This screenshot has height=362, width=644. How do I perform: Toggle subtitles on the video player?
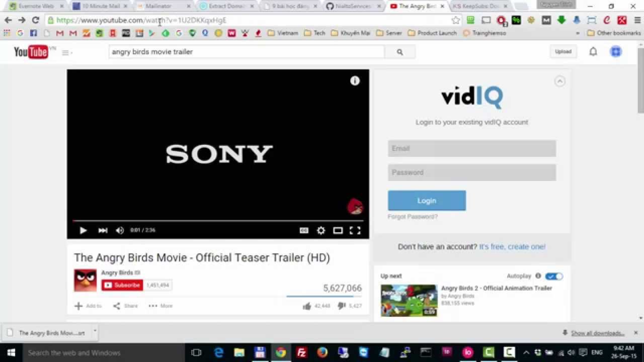tap(304, 230)
